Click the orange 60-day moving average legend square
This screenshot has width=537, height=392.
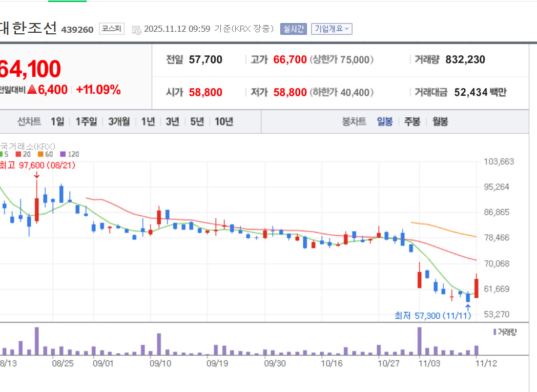(x=40, y=154)
